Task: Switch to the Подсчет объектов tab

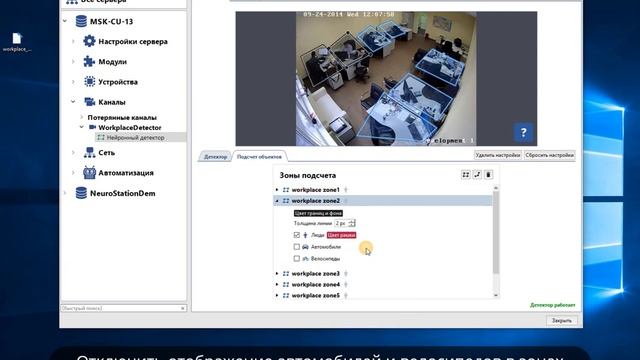Action: [x=259, y=157]
